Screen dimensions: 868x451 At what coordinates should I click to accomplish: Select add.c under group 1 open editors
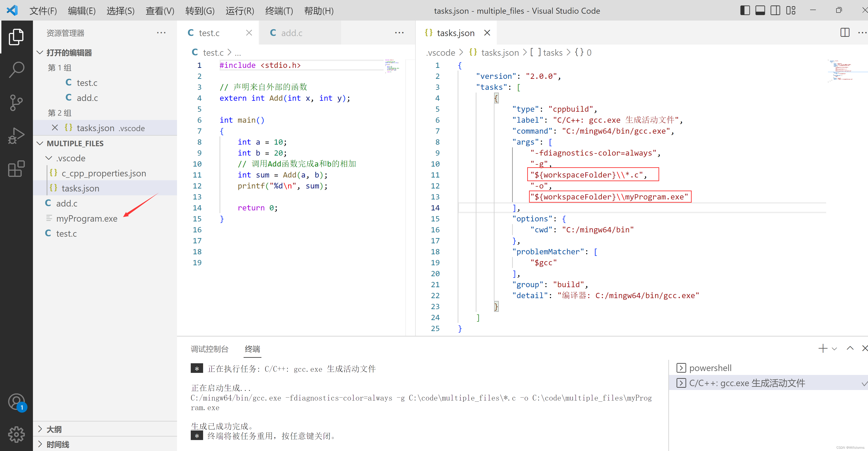pos(105,98)
